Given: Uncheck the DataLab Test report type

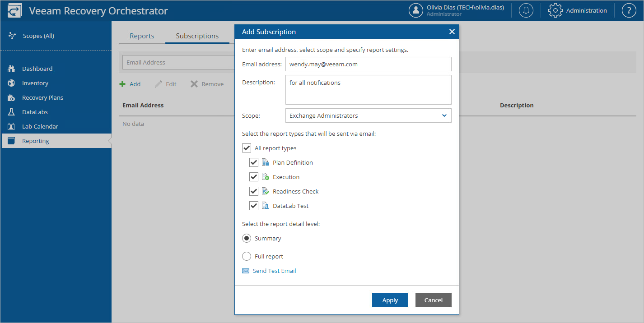Looking at the screenshot, I should (x=254, y=205).
